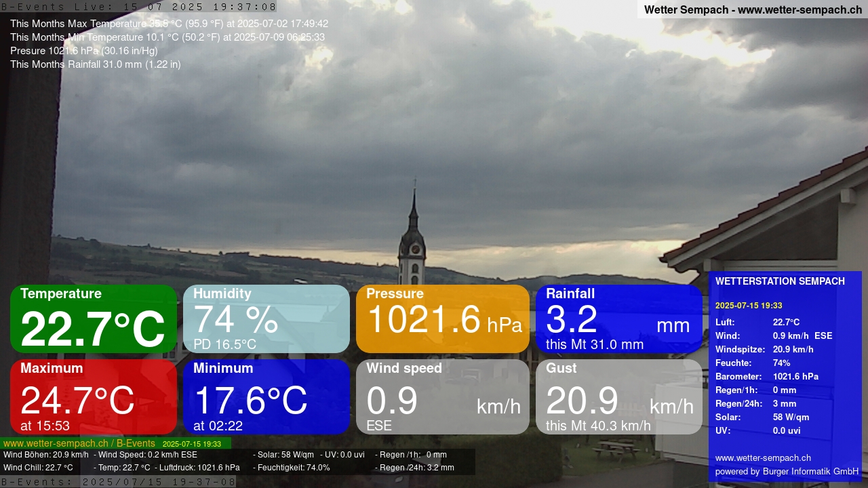Open www.wetter-sempach.ch link in blue panel
Viewport: 868px width, 488px height.
click(763, 458)
